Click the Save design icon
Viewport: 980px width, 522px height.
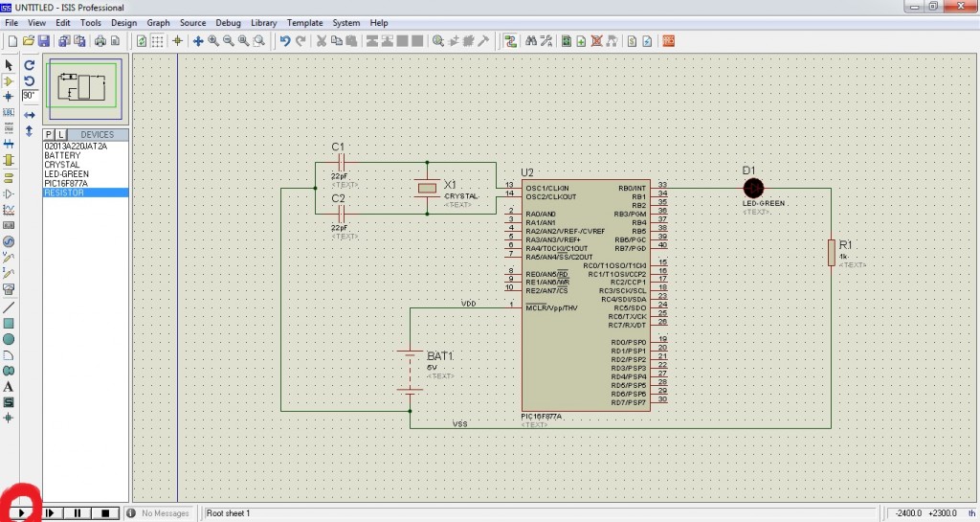click(x=45, y=41)
